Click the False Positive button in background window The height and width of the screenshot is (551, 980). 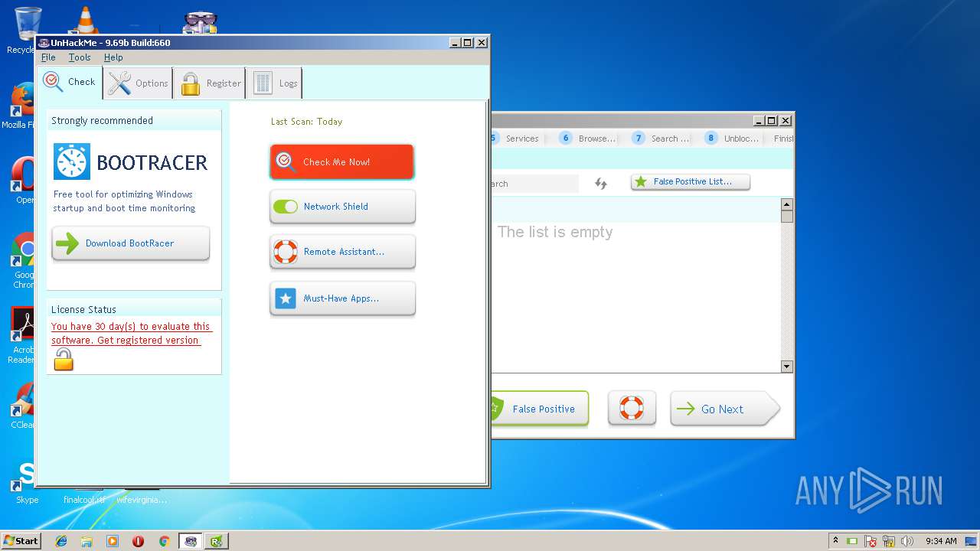(x=540, y=409)
